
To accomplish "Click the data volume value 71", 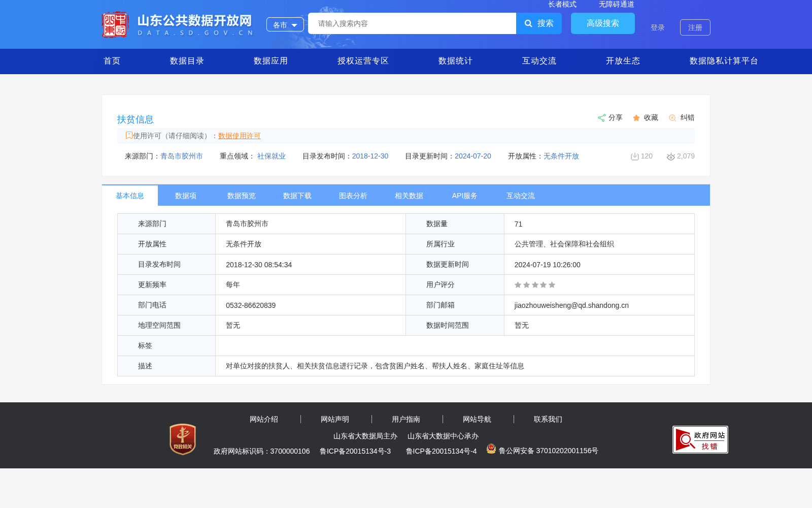I will [518, 224].
